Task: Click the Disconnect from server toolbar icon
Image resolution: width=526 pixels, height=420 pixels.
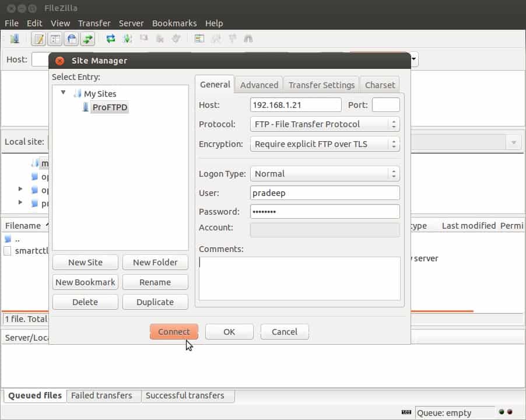Action: (x=160, y=39)
